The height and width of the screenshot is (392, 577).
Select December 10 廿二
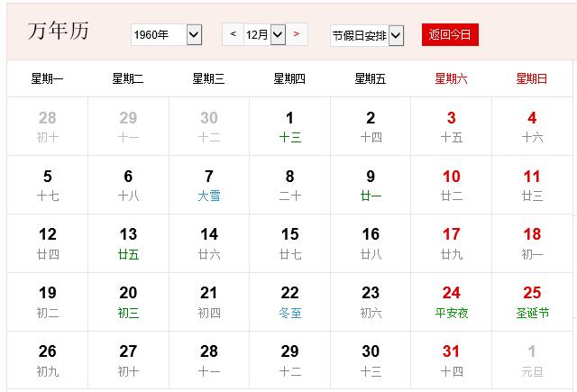(x=451, y=185)
